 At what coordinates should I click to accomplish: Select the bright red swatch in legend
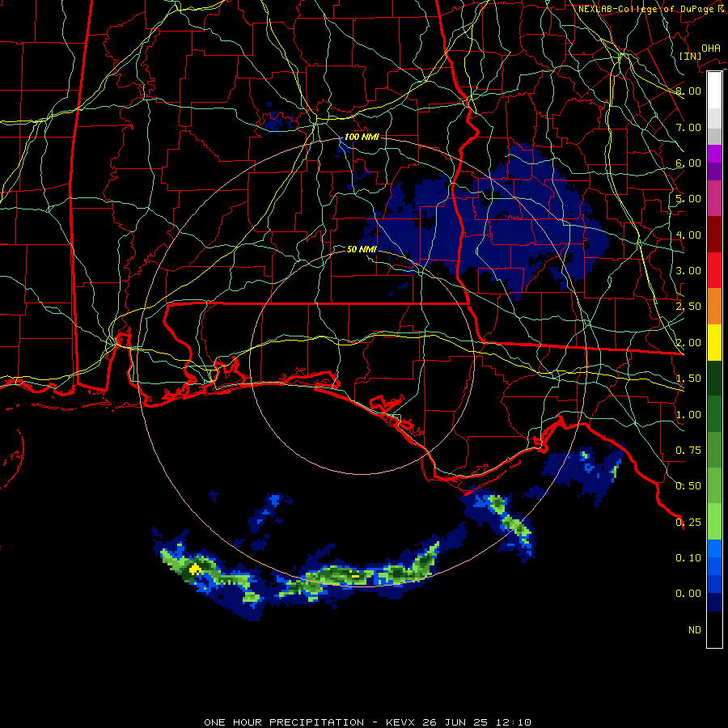(x=714, y=270)
